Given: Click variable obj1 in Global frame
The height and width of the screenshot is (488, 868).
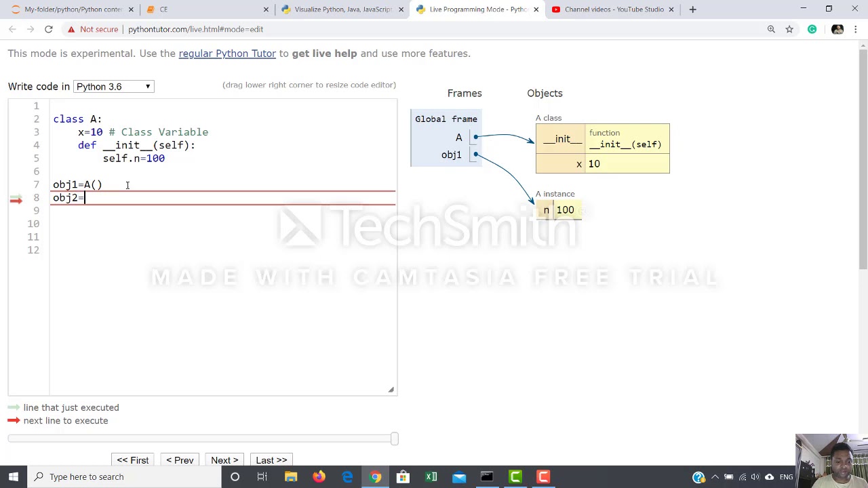Looking at the screenshot, I should [452, 155].
